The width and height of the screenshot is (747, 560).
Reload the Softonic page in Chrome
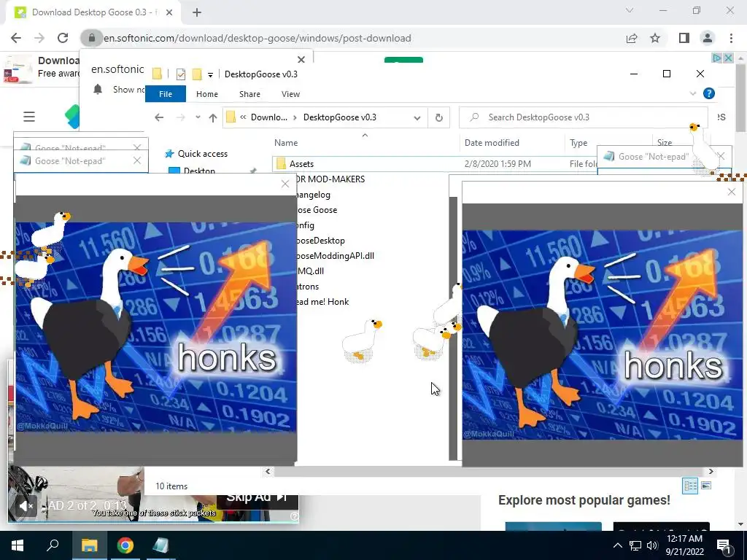(x=63, y=38)
